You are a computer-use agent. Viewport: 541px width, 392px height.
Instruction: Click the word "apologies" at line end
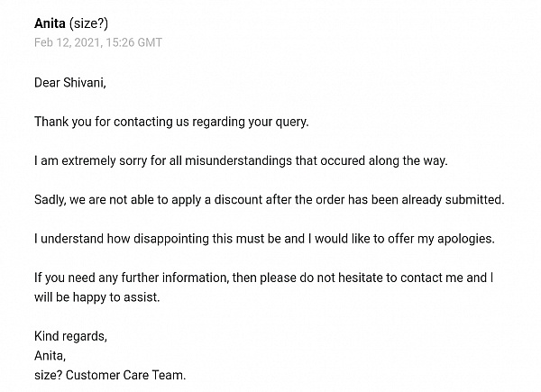464,240
